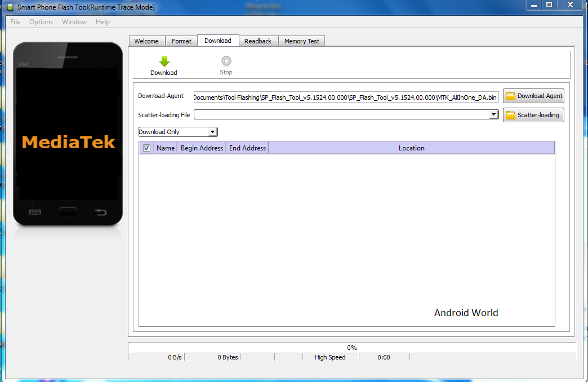588x382 pixels.
Task: Click the grey Stop icon
Action: coord(226,61)
